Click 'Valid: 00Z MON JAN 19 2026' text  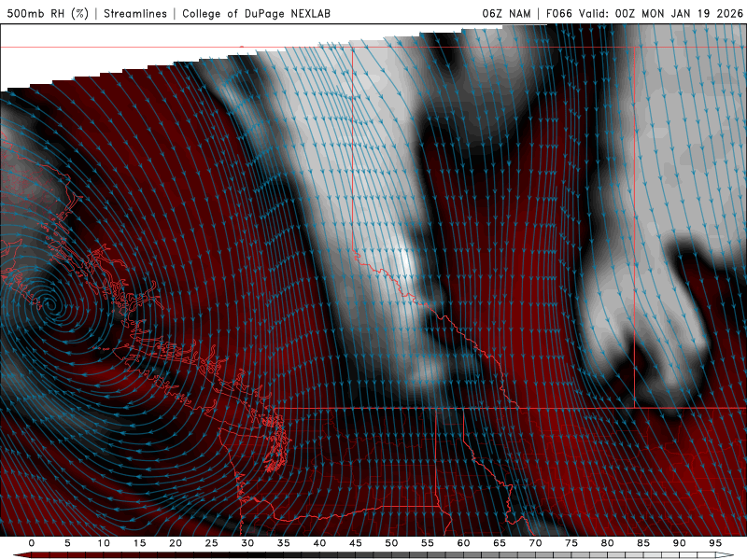point(661,13)
